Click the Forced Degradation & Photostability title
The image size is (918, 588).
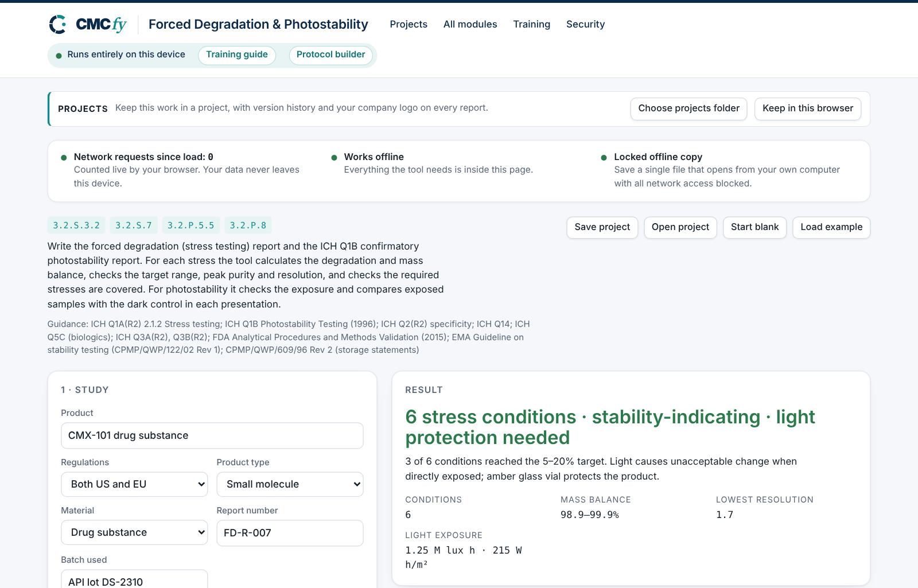(x=258, y=24)
